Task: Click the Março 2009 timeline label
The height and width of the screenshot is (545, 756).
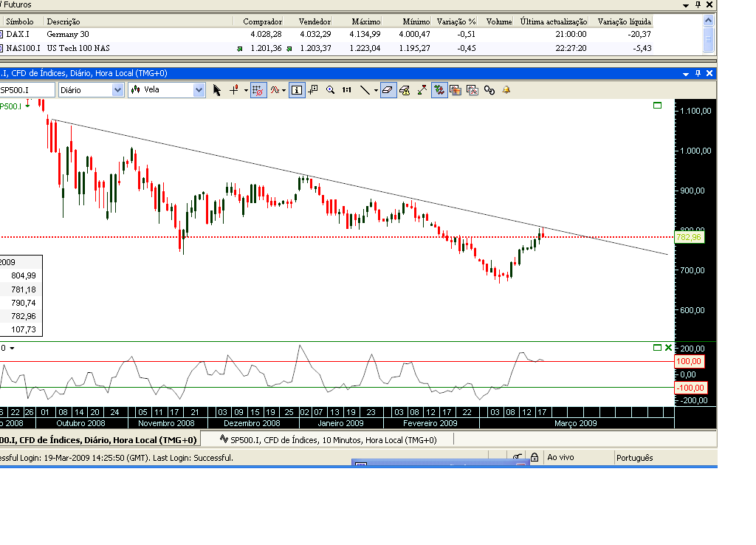Action: click(575, 423)
